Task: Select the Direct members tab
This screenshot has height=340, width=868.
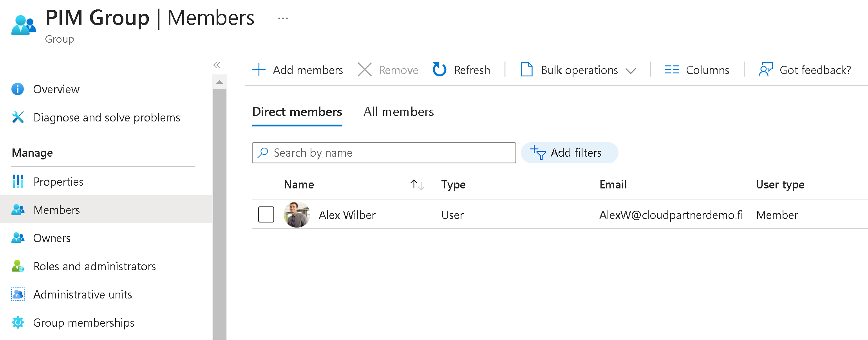Action: (297, 112)
